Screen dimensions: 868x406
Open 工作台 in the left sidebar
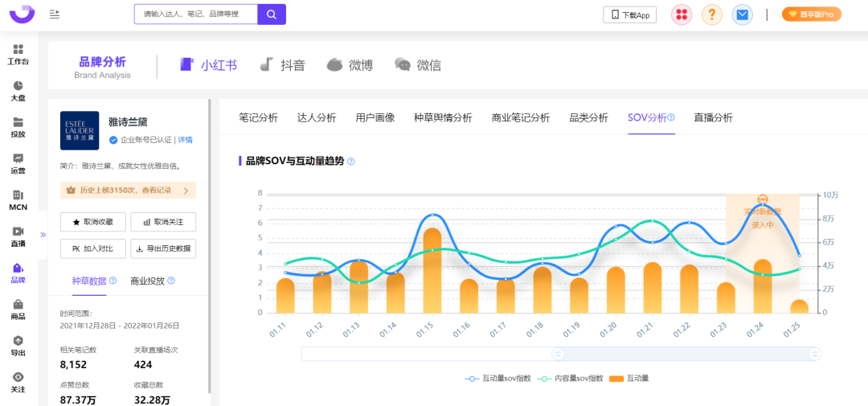[x=18, y=55]
